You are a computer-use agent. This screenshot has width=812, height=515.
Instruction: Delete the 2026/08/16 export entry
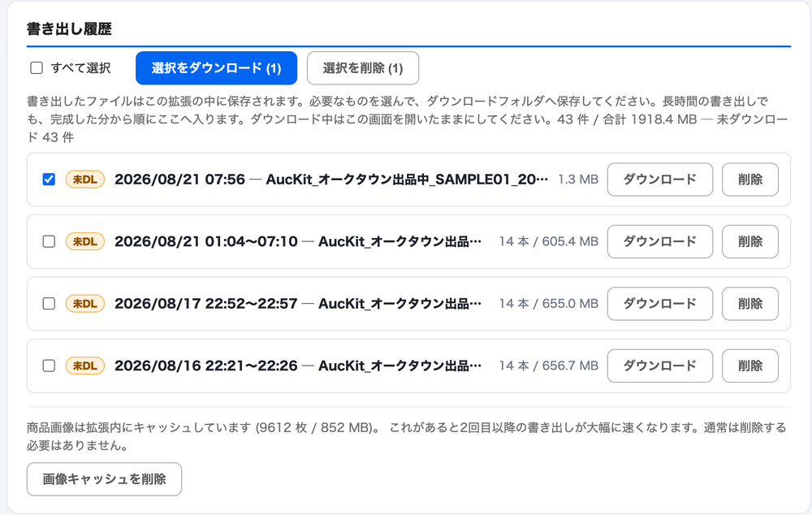[749, 366]
